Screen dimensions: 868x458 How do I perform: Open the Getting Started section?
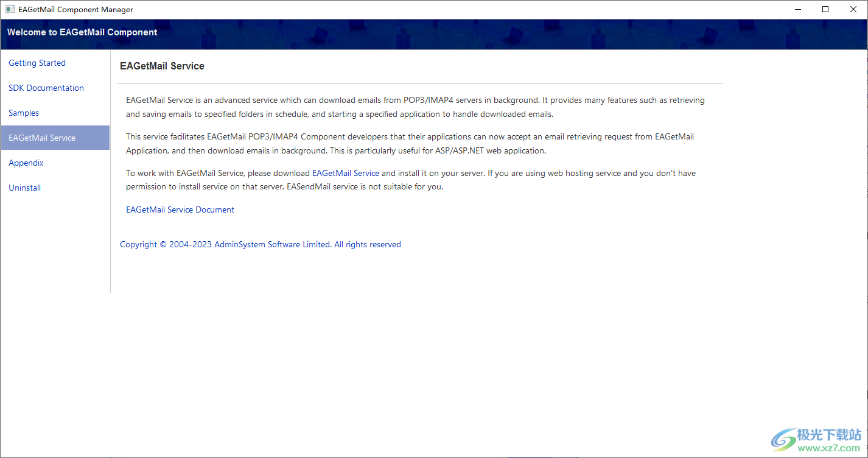[x=37, y=63]
